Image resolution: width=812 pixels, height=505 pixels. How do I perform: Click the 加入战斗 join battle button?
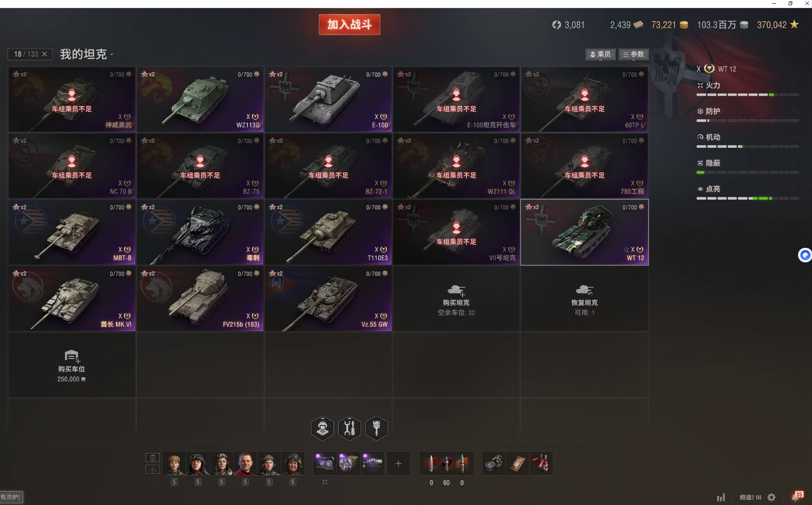(349, 25)
